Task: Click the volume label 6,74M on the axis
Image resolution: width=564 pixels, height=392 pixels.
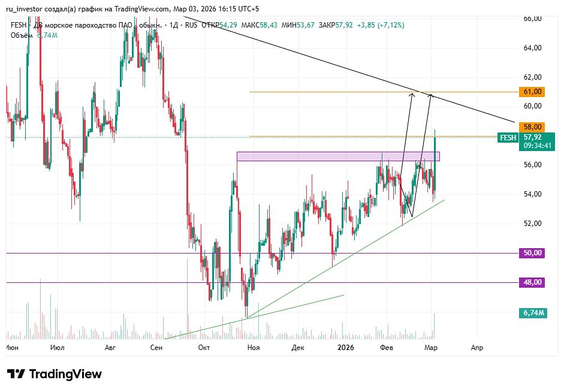Action: [x=533, y=313]
